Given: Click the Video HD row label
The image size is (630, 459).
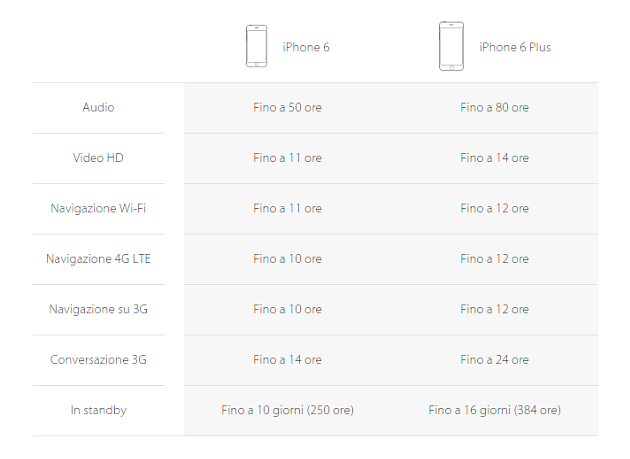Looking at the screenshot, I should [x=98, y=158].
